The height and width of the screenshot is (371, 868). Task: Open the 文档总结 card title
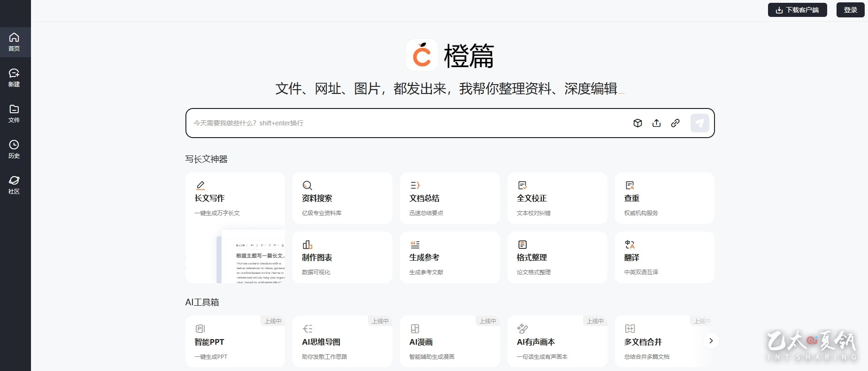[x=424, y=198]
